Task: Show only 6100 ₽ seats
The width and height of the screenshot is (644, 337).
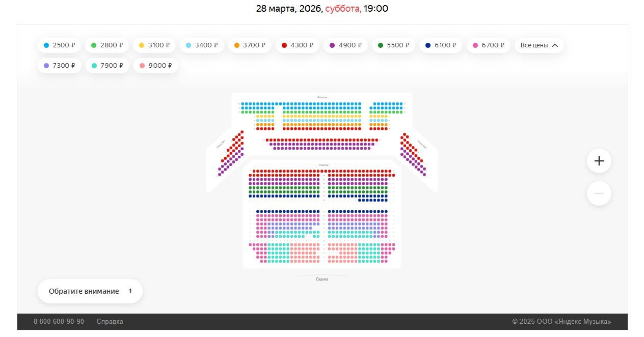Action: click(x=441, y=45)
